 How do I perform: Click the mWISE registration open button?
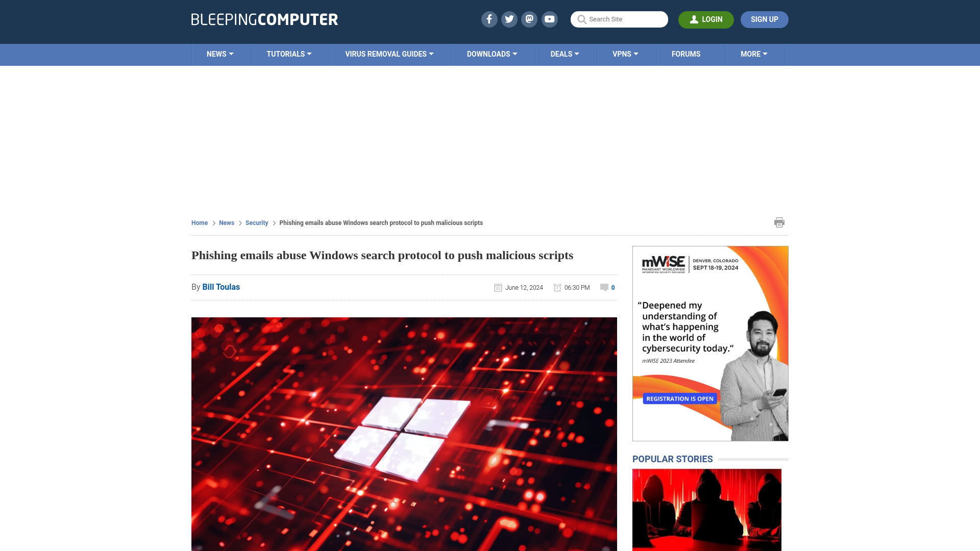[x=680, y=398]
